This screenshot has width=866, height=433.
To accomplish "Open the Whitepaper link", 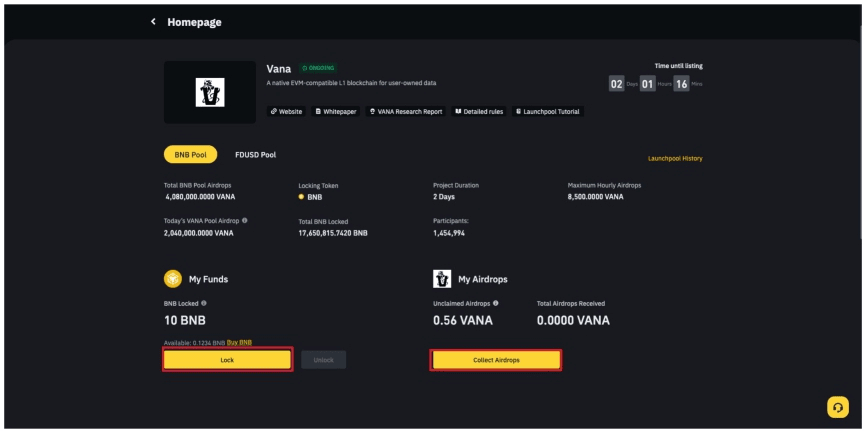I will (x=337, y=112).
